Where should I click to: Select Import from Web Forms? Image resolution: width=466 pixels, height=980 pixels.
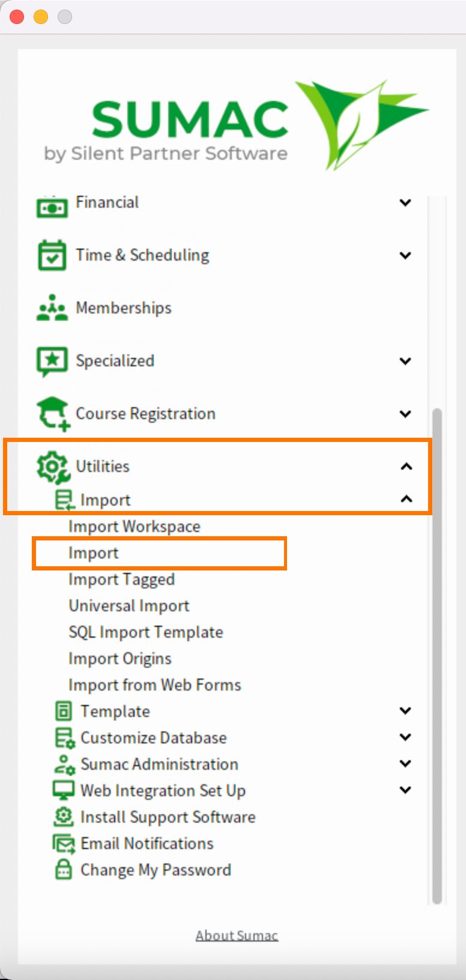pyautogui.click(x=155, y=685)
